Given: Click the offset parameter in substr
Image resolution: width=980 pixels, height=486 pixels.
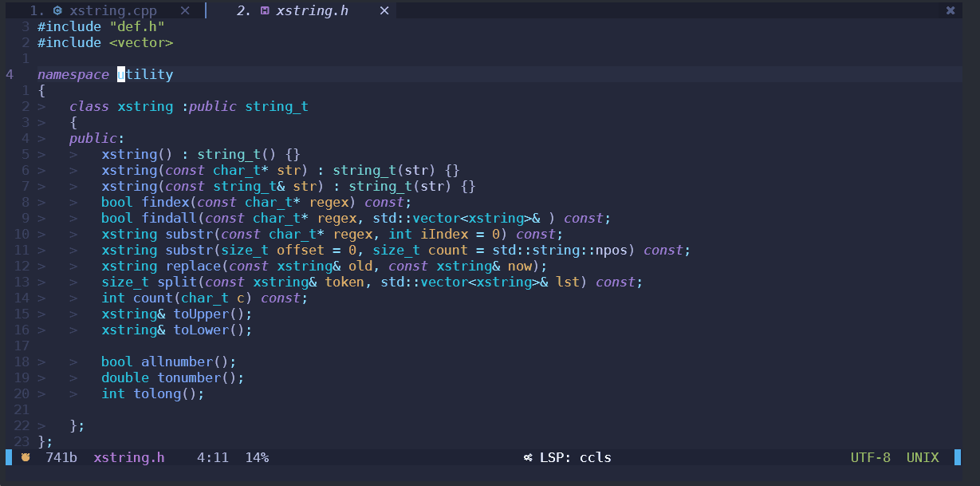Looking at the screenshot, I should (301, 250).
